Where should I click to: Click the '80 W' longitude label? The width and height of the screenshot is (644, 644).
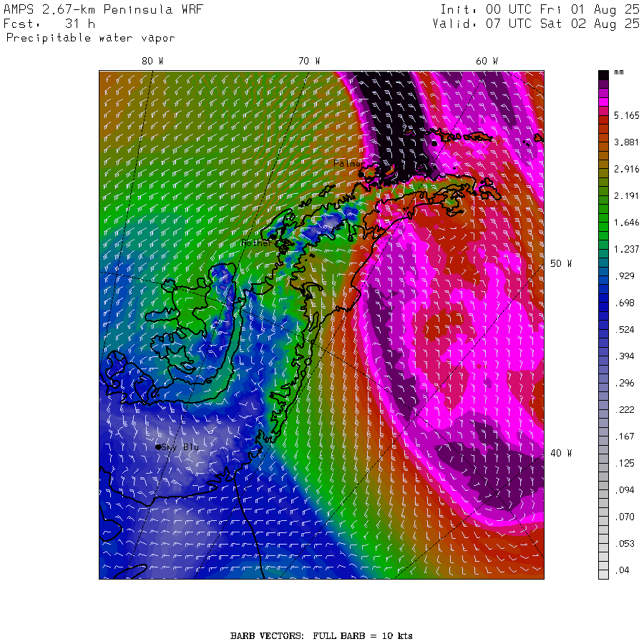coord(152,62)
